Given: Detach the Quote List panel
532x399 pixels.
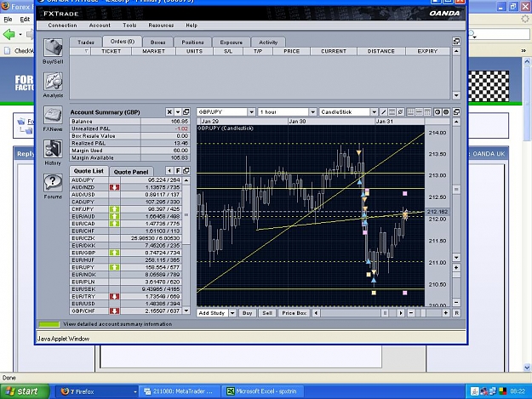Looking at the screenshot, I should pyautogui.click(x=186, y=170).
